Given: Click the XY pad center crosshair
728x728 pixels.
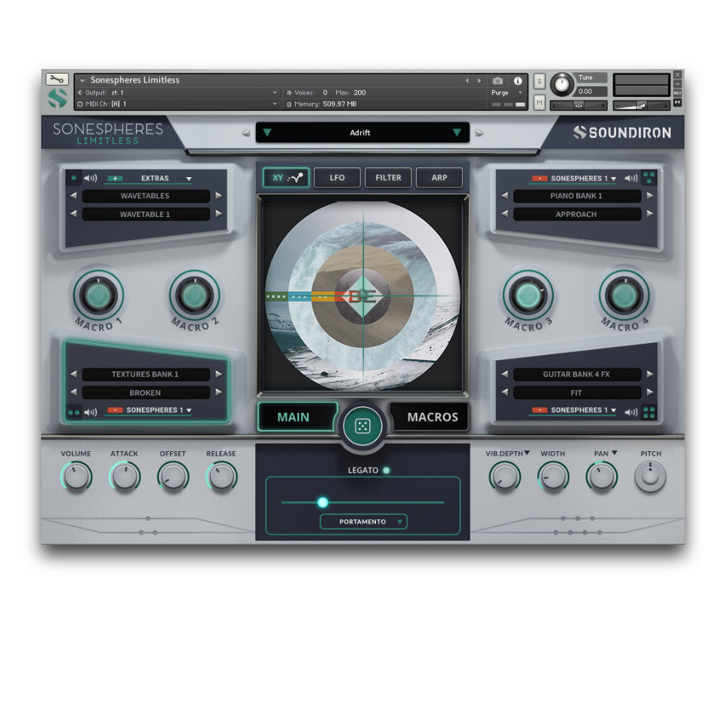Looking at the screenshot, I should (x=363, y=295).
